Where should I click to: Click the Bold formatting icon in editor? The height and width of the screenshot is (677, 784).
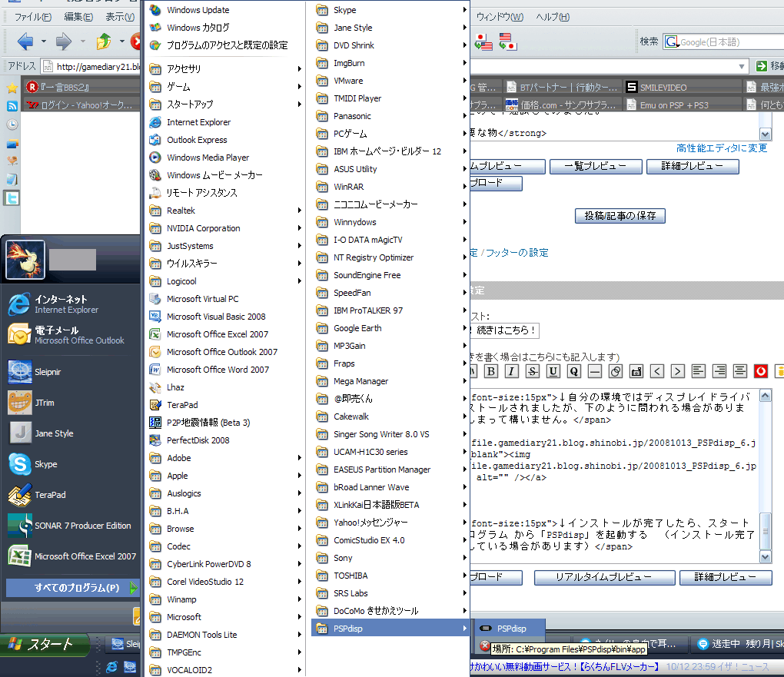pos(491,371)
